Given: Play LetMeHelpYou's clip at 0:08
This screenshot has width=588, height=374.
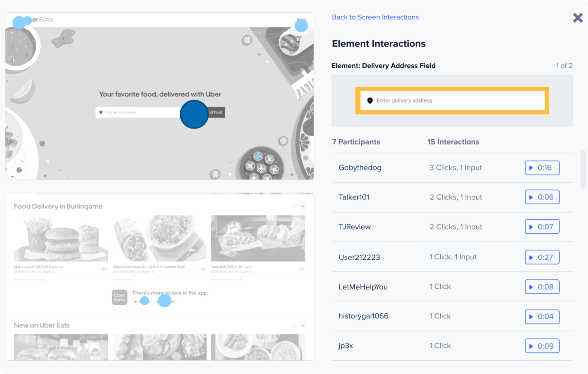Looking at the screenshot, I should click(542, 287).
